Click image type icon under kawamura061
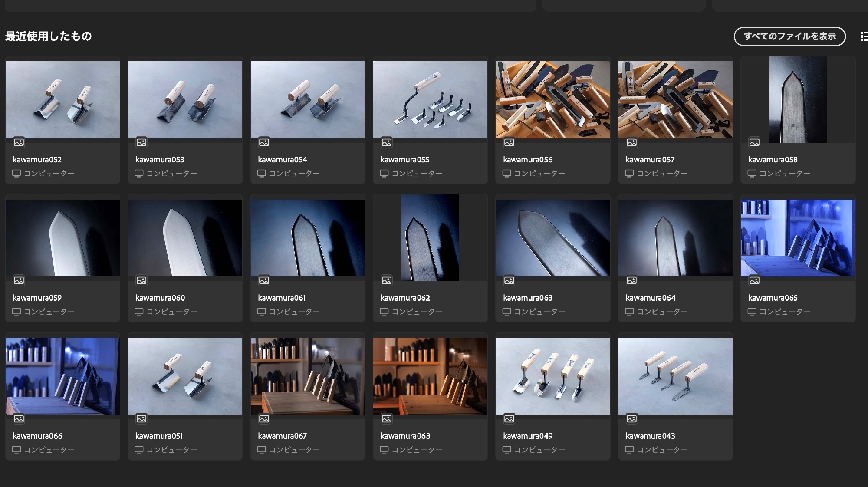 point(264,280)
